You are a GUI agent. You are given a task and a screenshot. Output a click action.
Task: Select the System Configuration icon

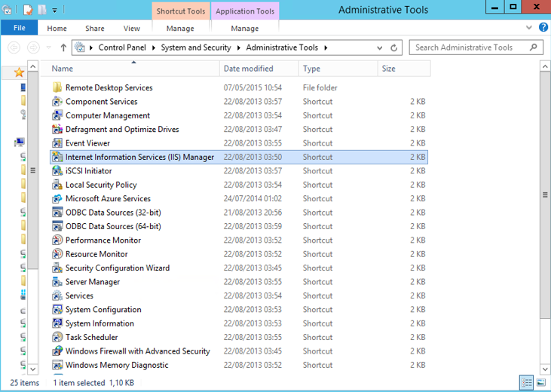[x=57, y=310]
